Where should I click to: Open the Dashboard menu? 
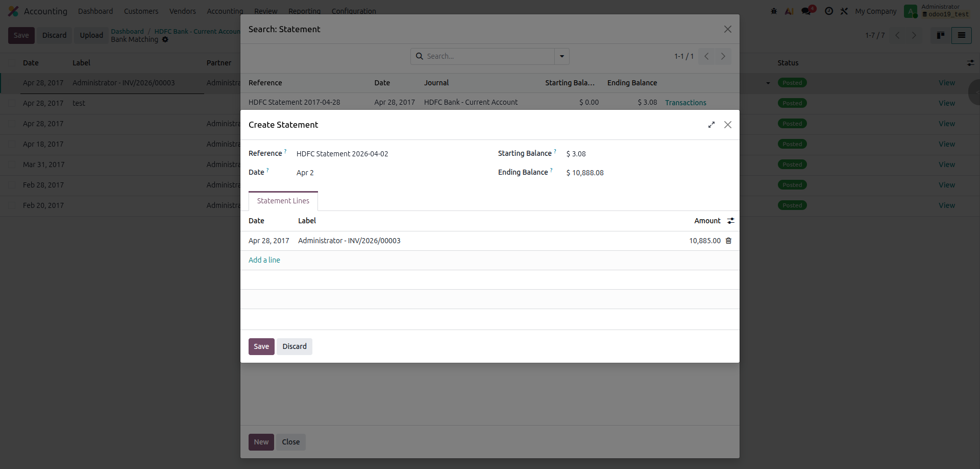(x=95, y=11)
